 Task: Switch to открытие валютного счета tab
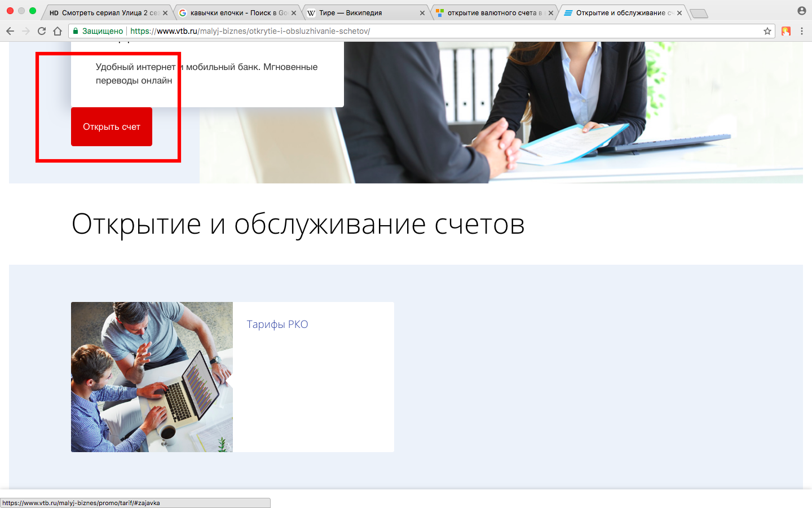click(491, 12)
